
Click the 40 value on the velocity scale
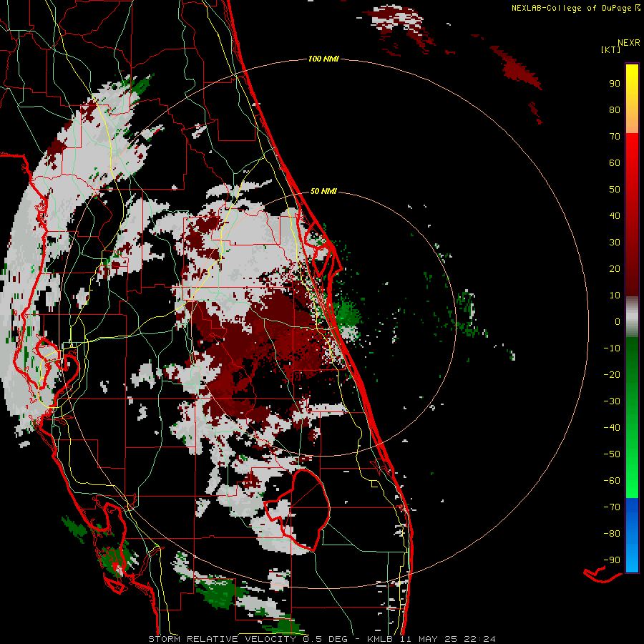(x=615, y=216)
